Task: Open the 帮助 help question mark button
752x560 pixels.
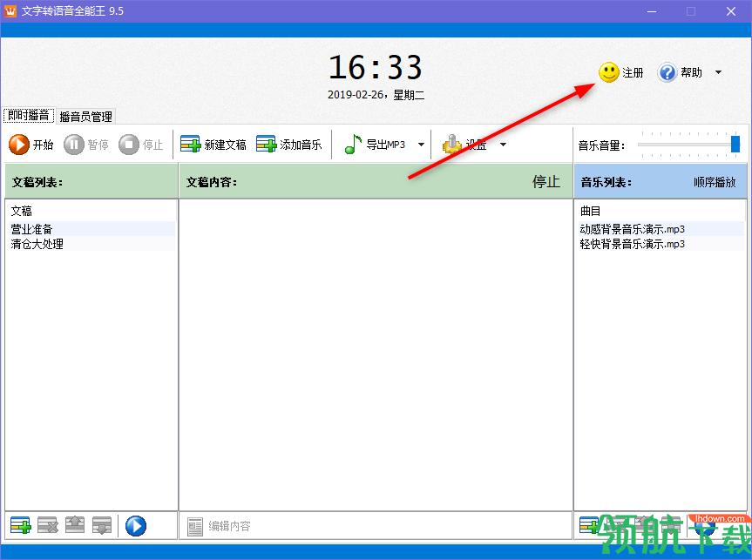Action: pos(680,72)
